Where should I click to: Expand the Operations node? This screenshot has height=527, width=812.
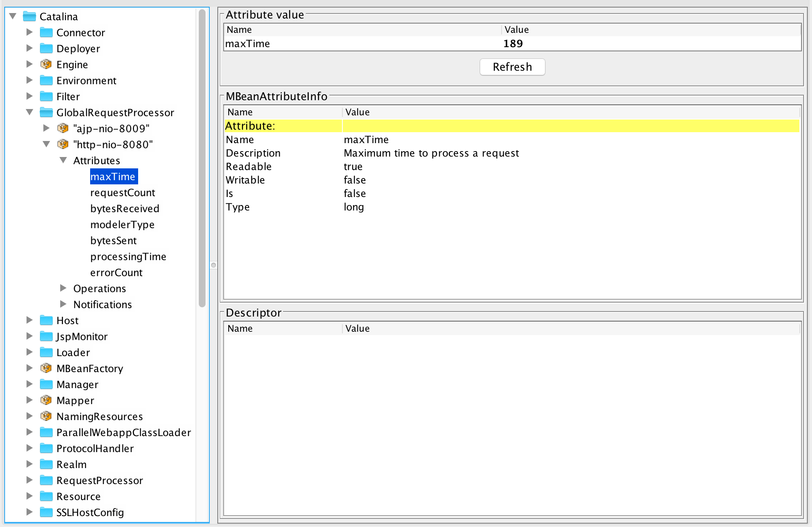coord(63,288)
